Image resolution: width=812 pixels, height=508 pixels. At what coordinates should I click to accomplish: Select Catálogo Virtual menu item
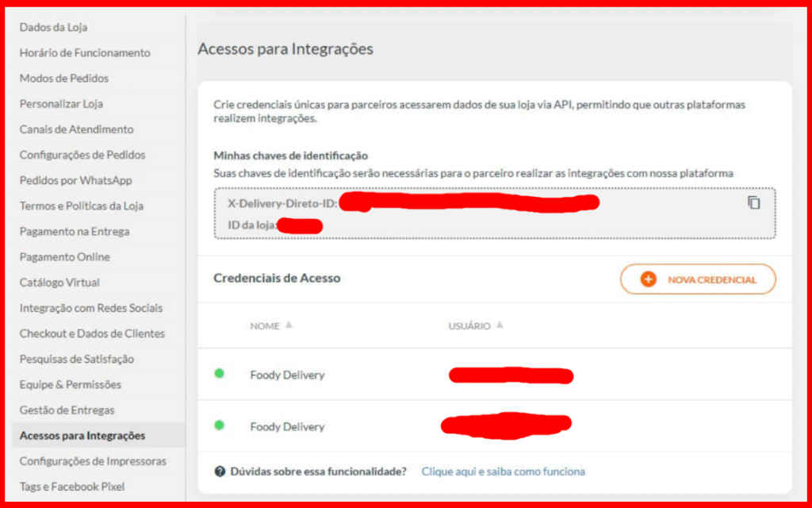[59, 282]
